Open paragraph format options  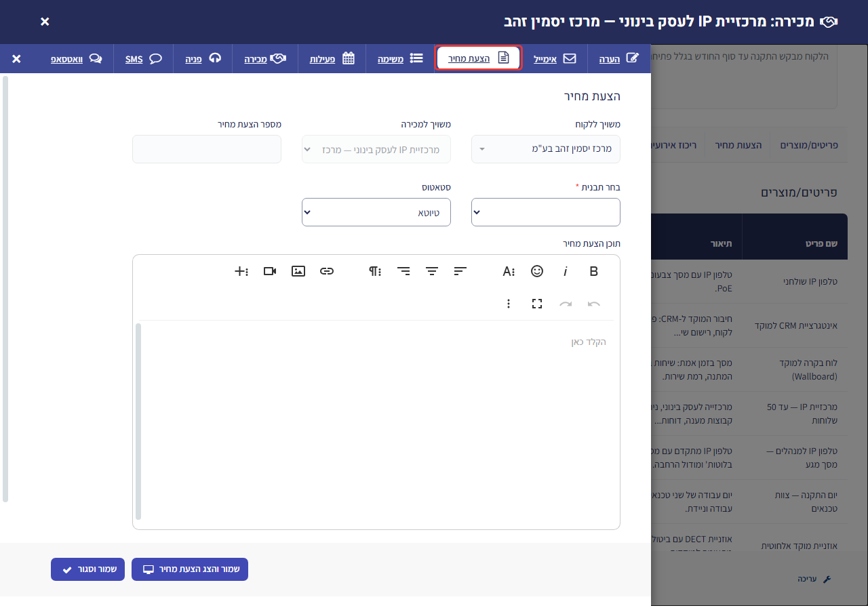[x=375, y=271]
